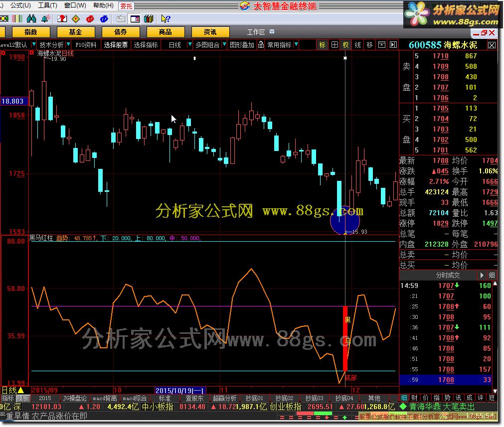The height and width of the screenshot is (427, 504).
Task: Select the macd背离 indicator tab
Action: coord(105,398)
